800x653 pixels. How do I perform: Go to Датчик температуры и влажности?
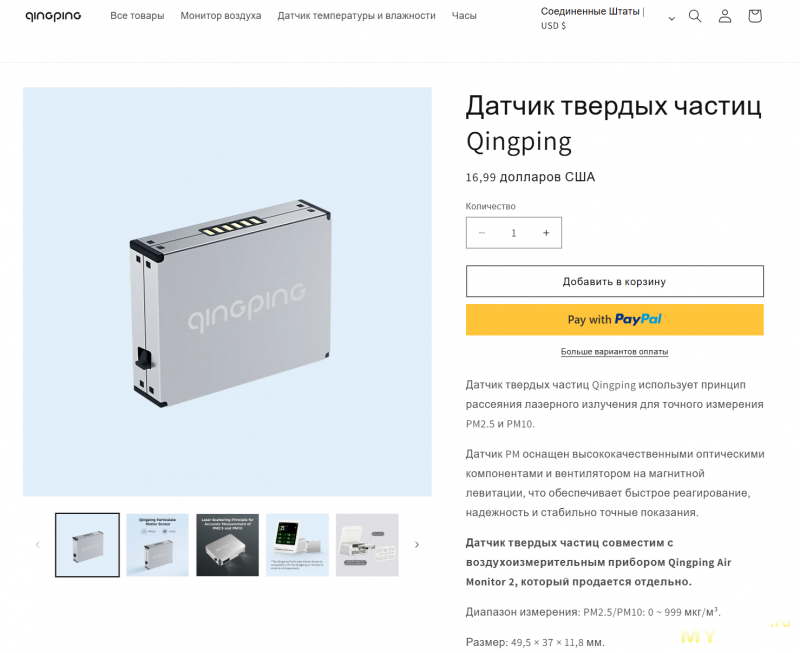[x=357, y=16]
